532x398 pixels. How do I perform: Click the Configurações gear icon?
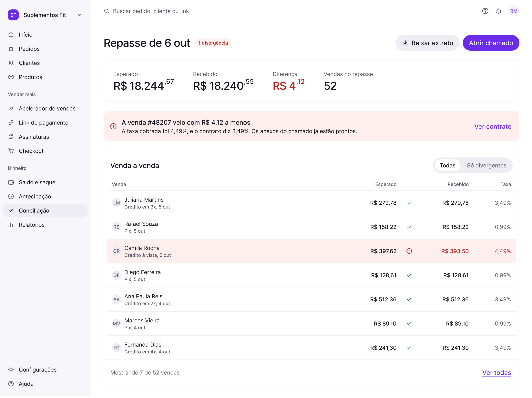(11, 370)
